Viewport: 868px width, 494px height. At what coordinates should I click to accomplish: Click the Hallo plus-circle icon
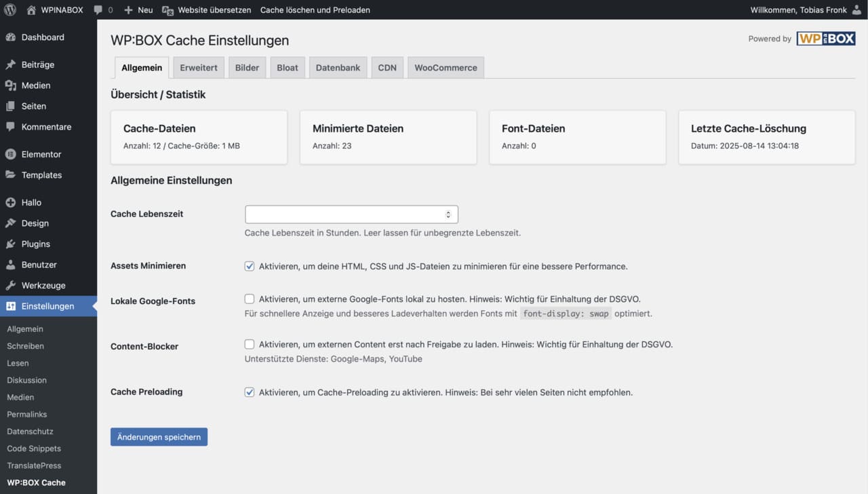[10, 202]
